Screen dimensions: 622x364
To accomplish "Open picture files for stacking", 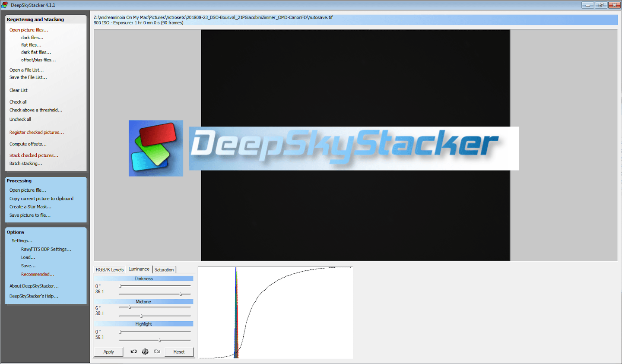I will pyautogui.click(x=29, y=30).
